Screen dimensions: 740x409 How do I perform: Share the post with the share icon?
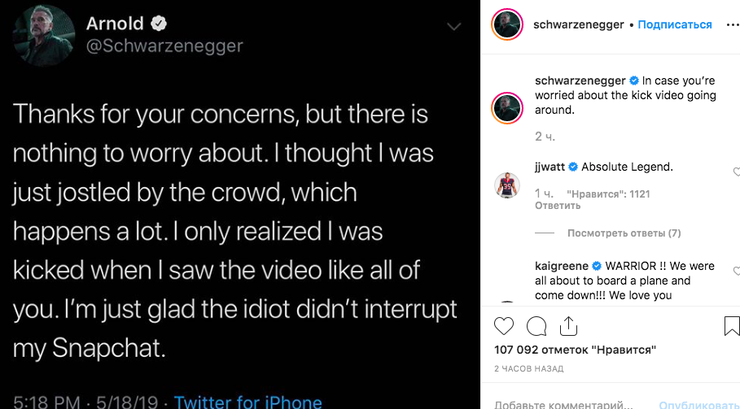point(567,327)
